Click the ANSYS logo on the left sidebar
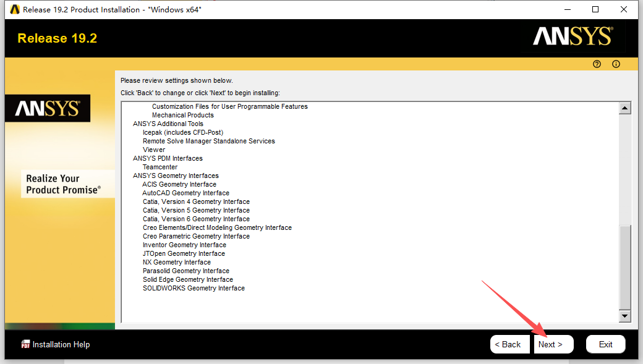 point(48,108)
